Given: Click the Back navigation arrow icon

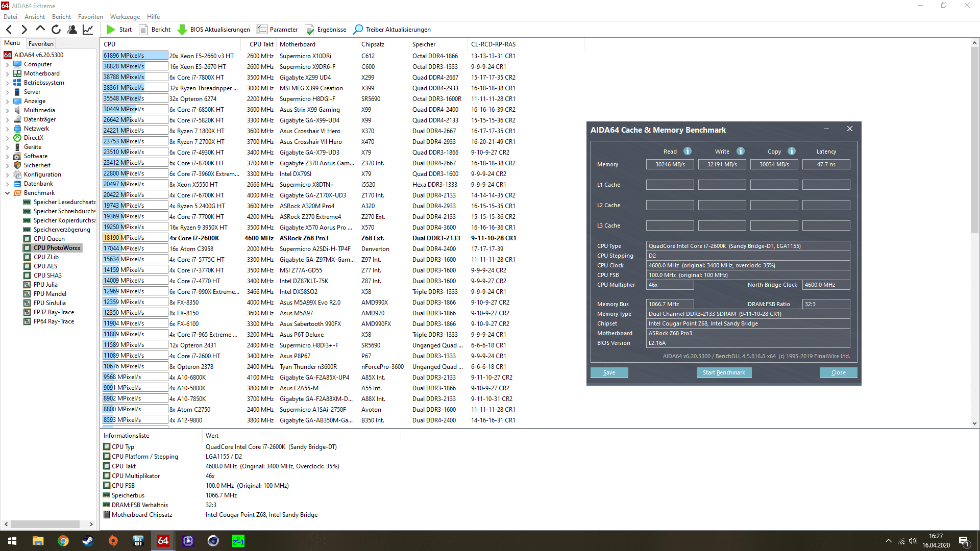Looking at the screenshot, I should 9,30.
